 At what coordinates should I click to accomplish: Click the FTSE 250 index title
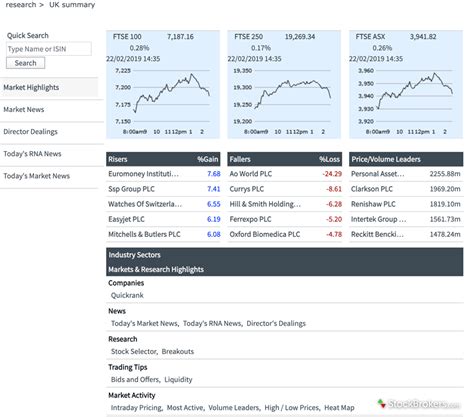(x=249, y=37)
